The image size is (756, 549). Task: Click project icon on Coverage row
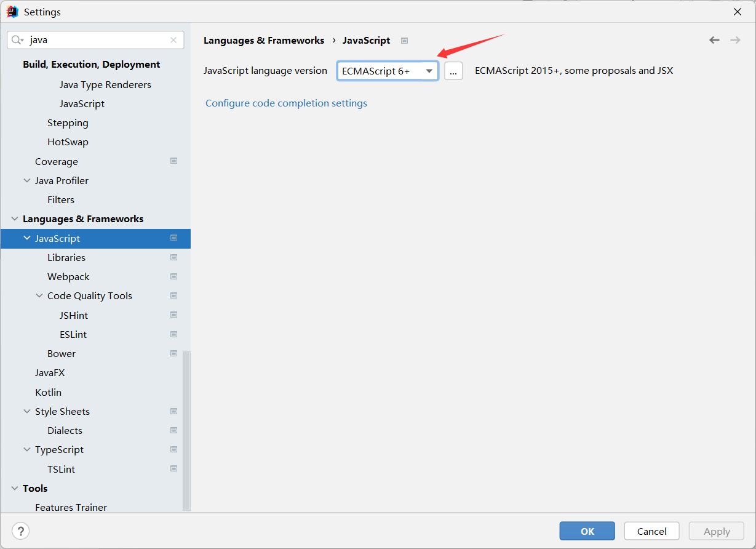(173, 161)
